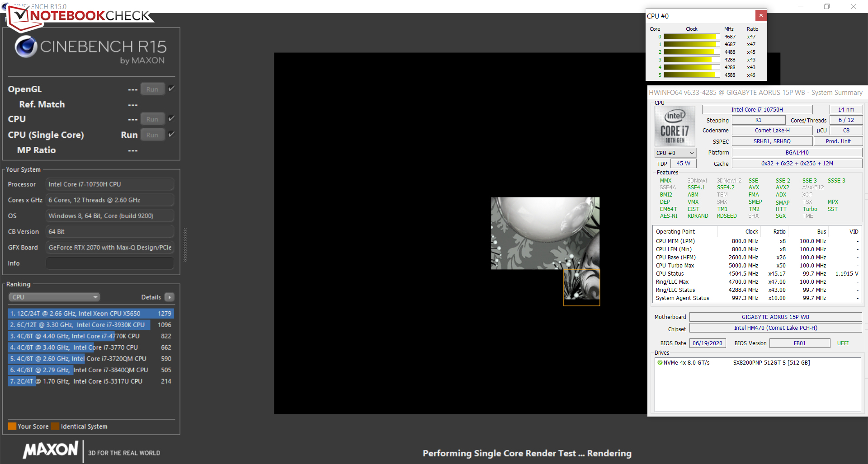Minimize the Cinebench window
868x464 pixels.
point(801,6)
